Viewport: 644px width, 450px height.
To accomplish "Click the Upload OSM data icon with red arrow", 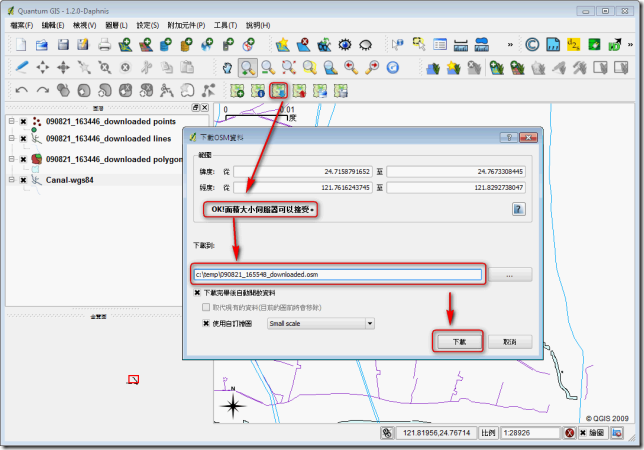I will 299,91.
